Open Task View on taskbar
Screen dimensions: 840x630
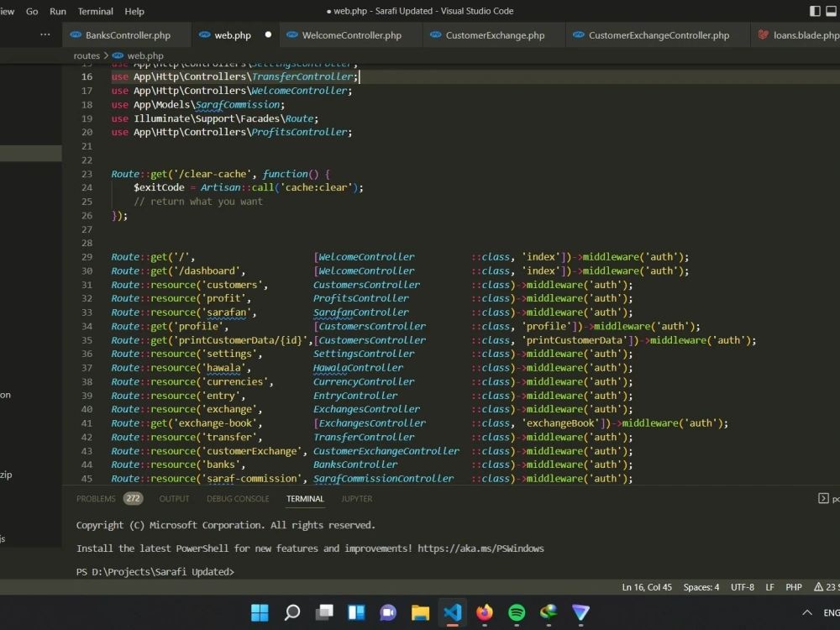pos(324,612)
